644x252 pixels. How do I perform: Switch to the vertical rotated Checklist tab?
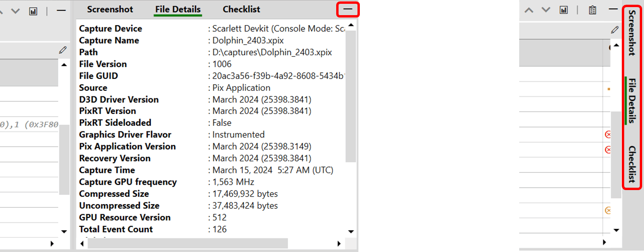632,165
